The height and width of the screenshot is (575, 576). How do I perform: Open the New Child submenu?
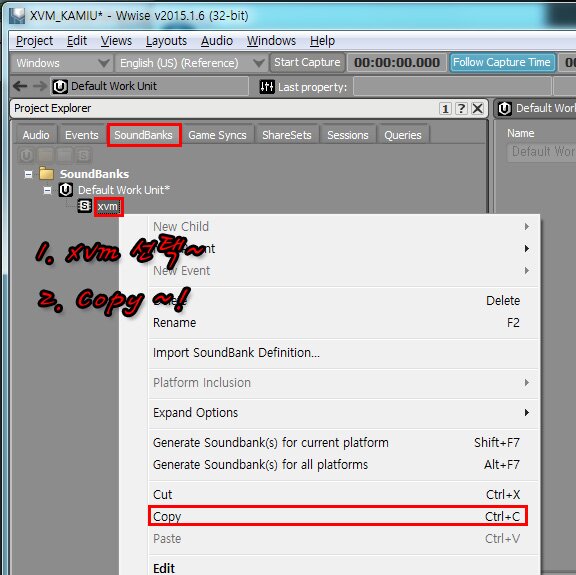coord(343,227)
